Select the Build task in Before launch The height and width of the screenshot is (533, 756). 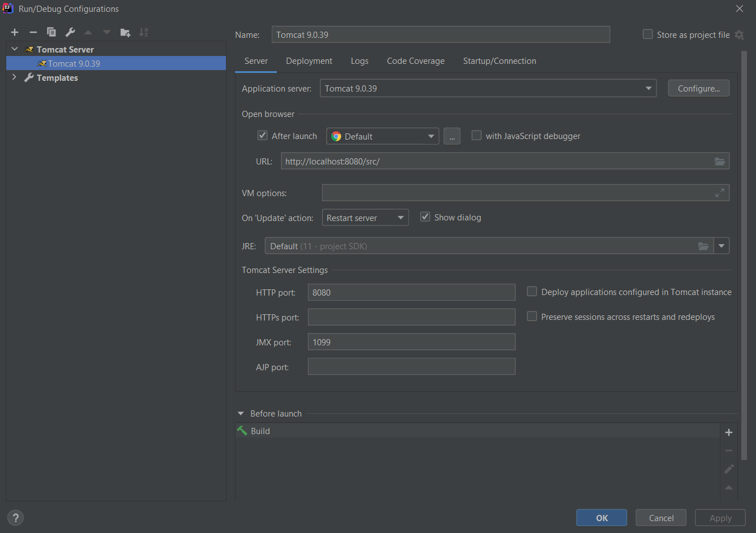(x=477, y=431)
